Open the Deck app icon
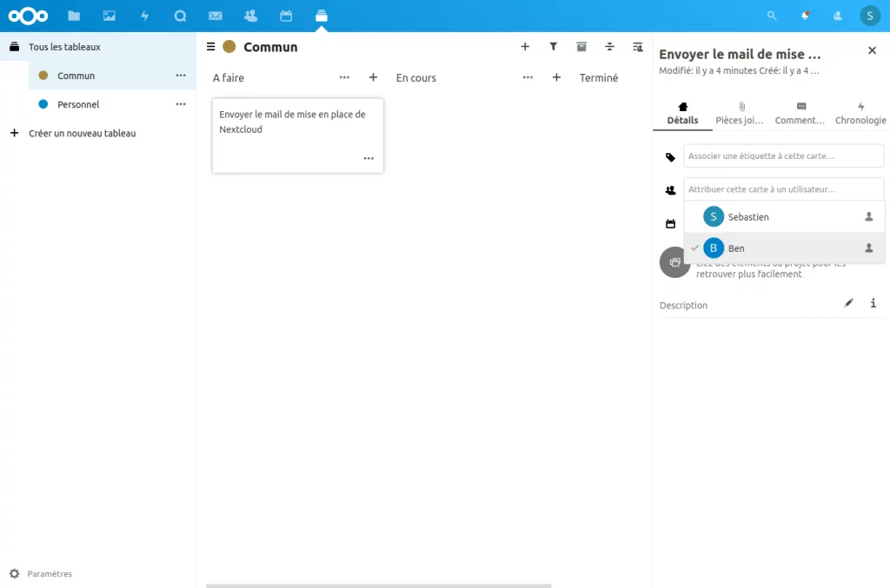Viewport: 890px width, 588px height. [x=322, y=16]
